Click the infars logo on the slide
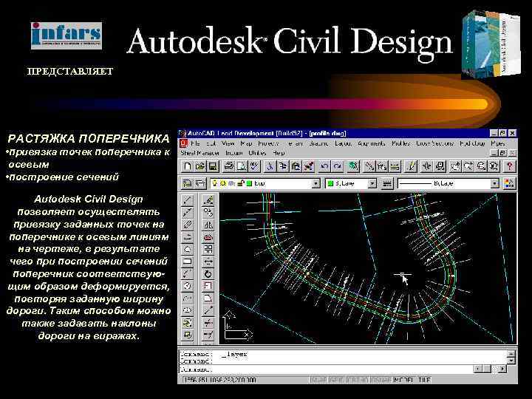Image resolution: width=532 pixels, height=399 pixels. (66, 35)
